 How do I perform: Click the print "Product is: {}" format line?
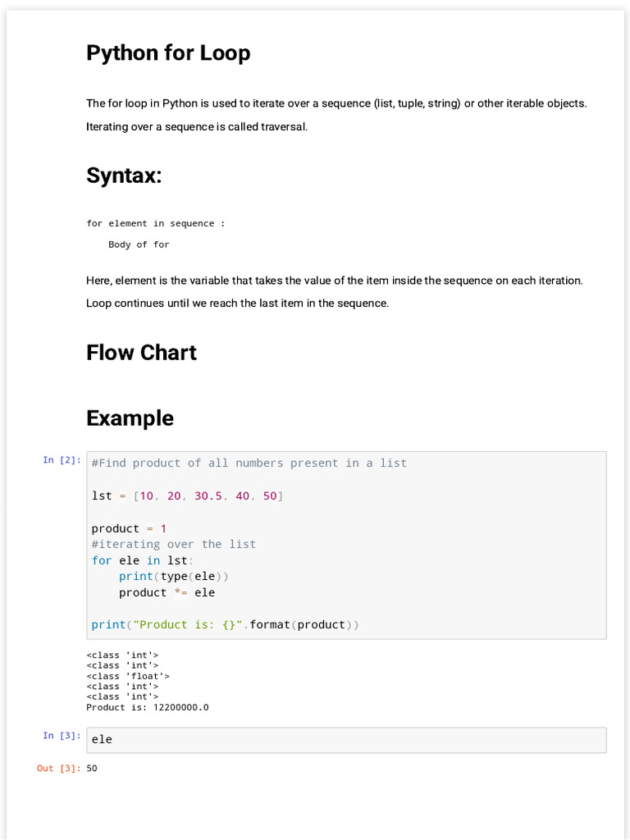pyautogui.click(x=225, y=625)
